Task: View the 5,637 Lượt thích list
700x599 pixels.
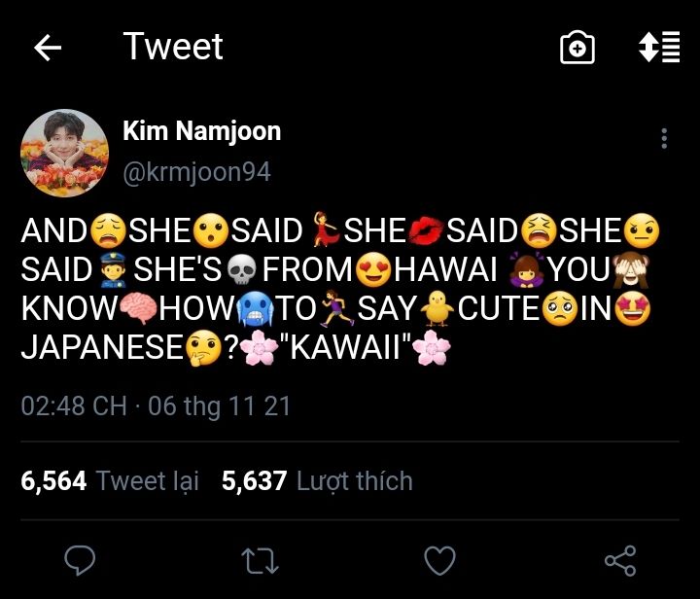Action: 317,480
